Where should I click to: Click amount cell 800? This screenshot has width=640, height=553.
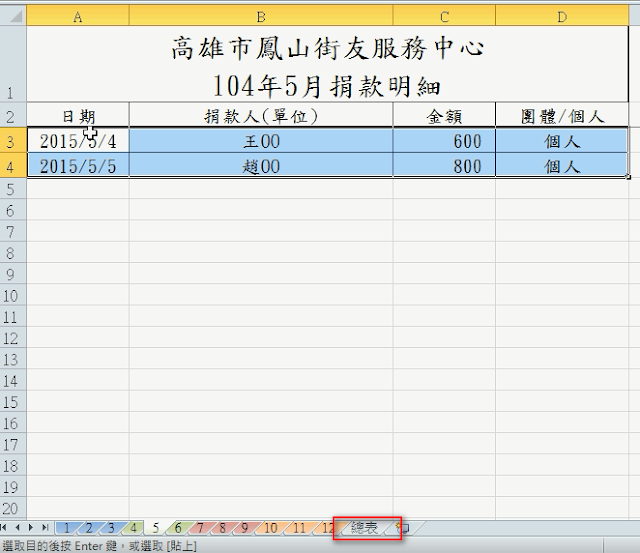click(x=444, y=165)
